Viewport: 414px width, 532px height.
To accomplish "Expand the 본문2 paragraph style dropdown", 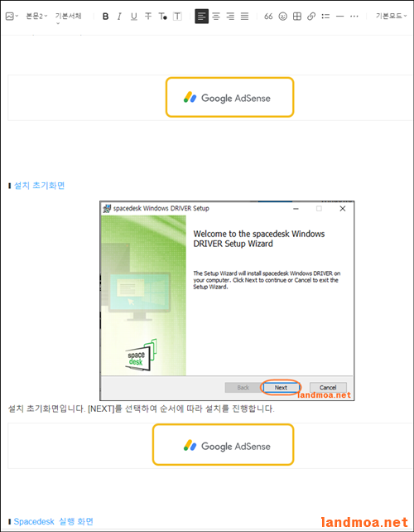I will click(x=36, y=16).
